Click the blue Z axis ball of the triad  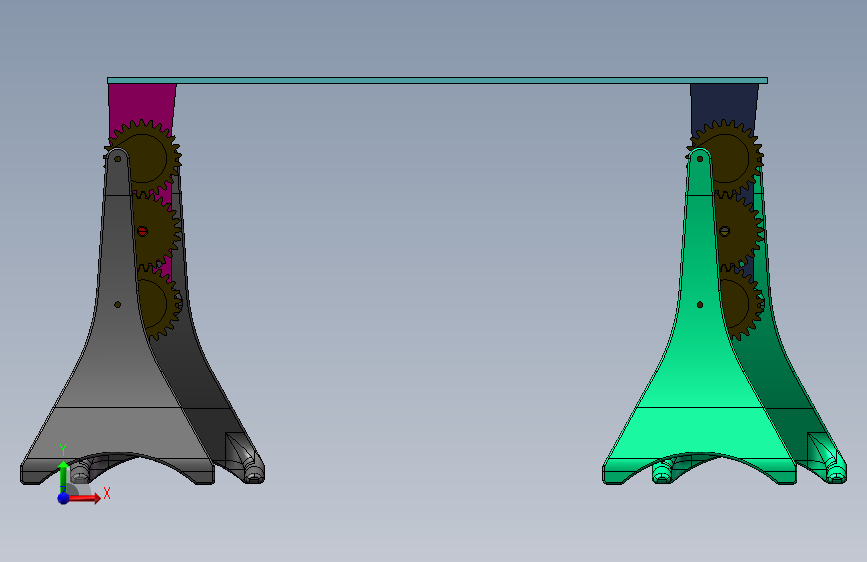pos(64,498)
